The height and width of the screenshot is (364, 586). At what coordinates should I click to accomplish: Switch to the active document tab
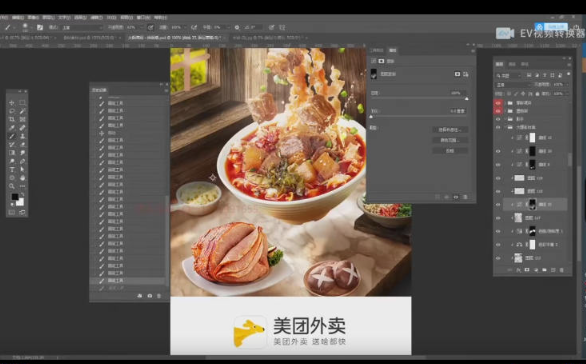pos(175,38)
